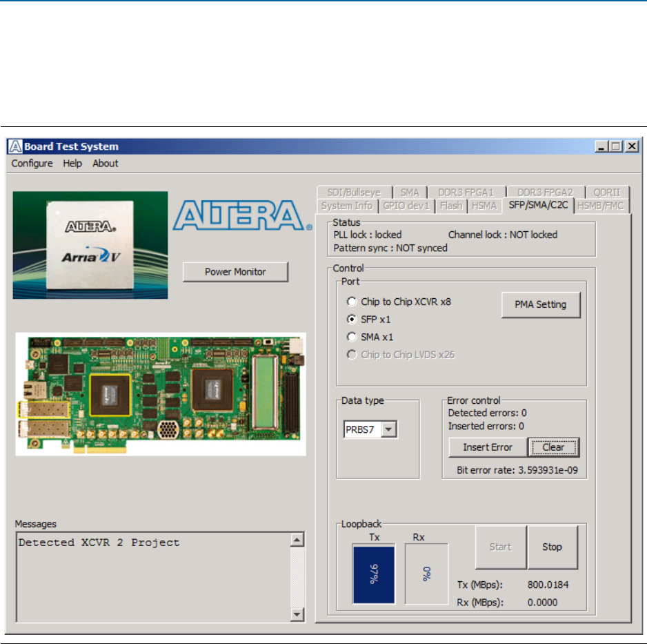Clear the error counters
This screenshot has width=647, height=644.
pyautogui.click(x=553, y=447)
